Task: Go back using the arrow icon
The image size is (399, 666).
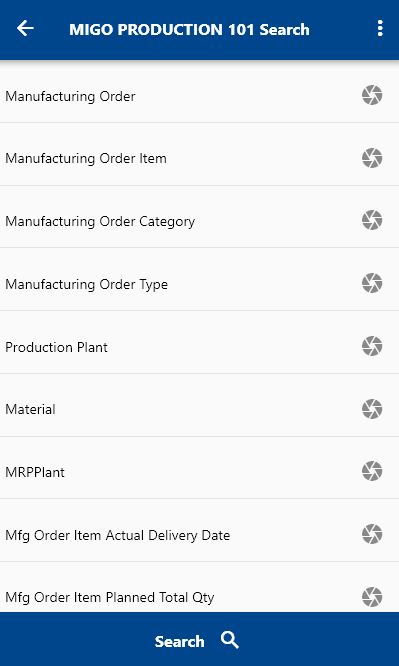Action: tap(25, 28)
